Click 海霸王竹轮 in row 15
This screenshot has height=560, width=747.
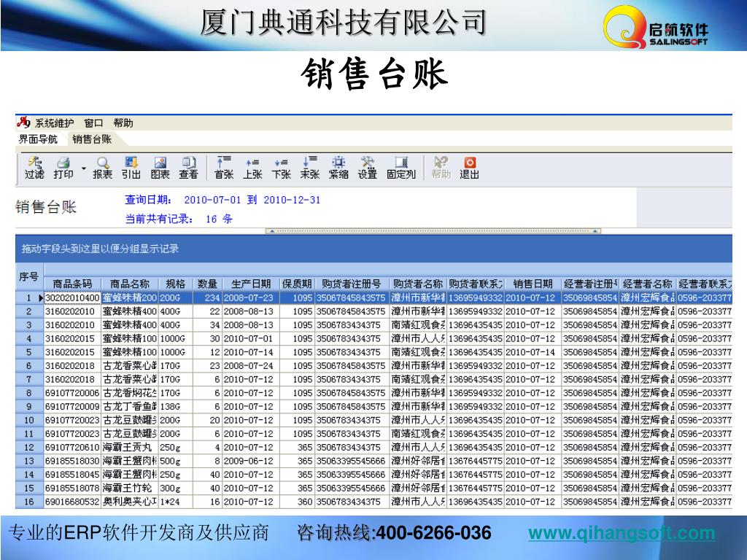[x=130, y=488]
